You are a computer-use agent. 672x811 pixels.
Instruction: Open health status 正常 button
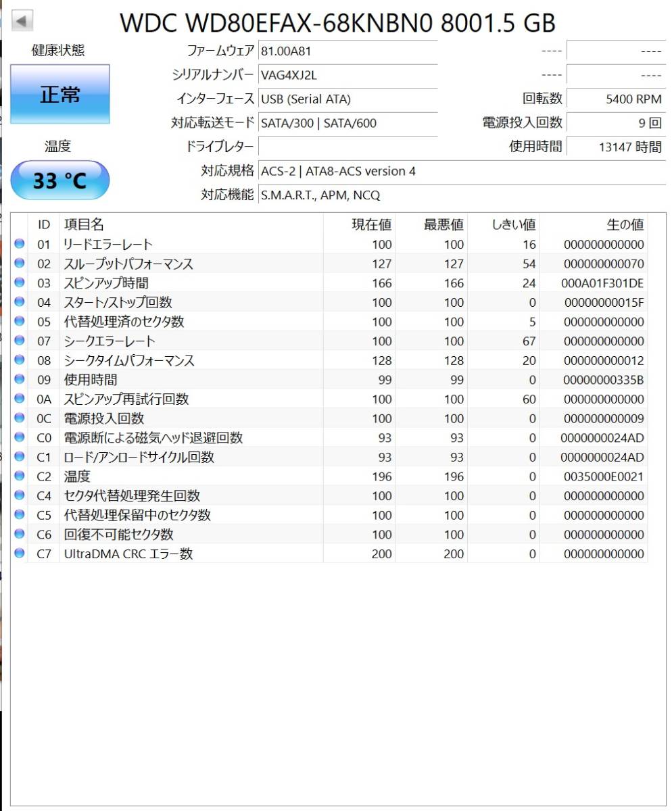pos(59,94)
